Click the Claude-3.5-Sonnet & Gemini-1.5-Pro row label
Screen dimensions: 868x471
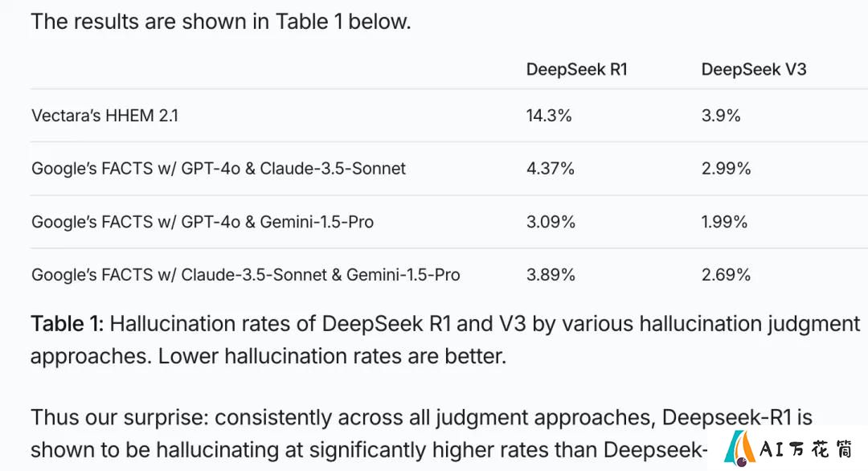tap(246, 275)
